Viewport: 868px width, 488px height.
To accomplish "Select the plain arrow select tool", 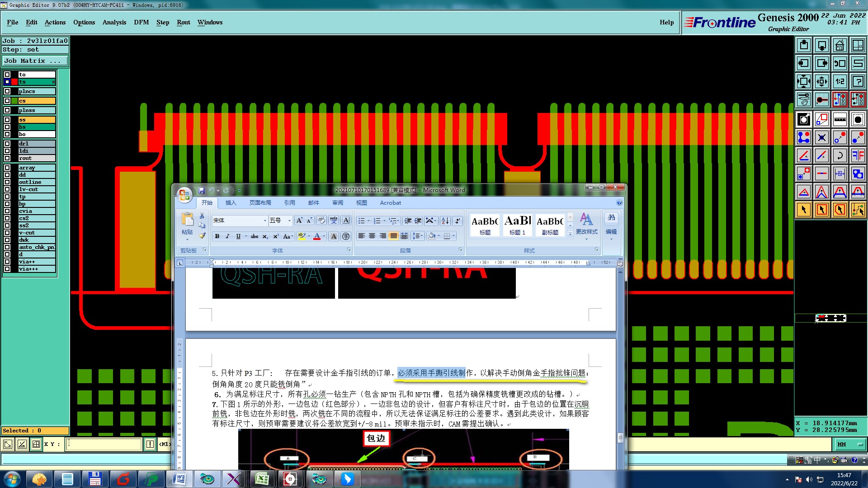I will [804, 210].
